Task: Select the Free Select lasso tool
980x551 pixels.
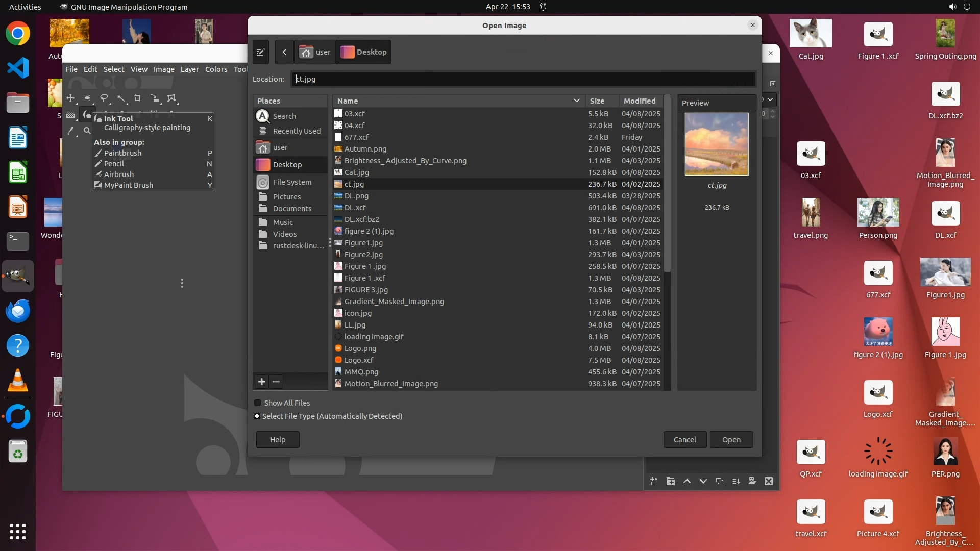Action: click(104, 98)
